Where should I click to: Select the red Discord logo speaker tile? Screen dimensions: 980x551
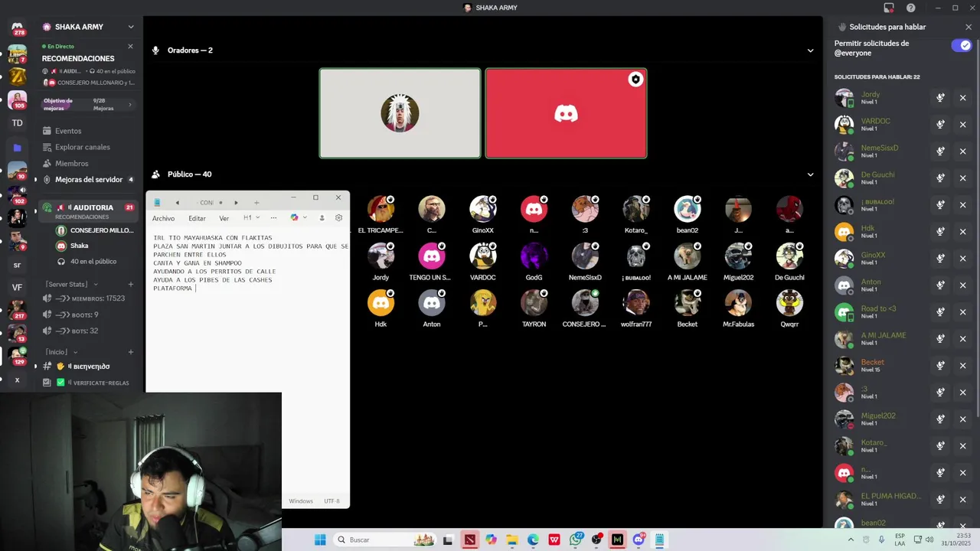566,113
